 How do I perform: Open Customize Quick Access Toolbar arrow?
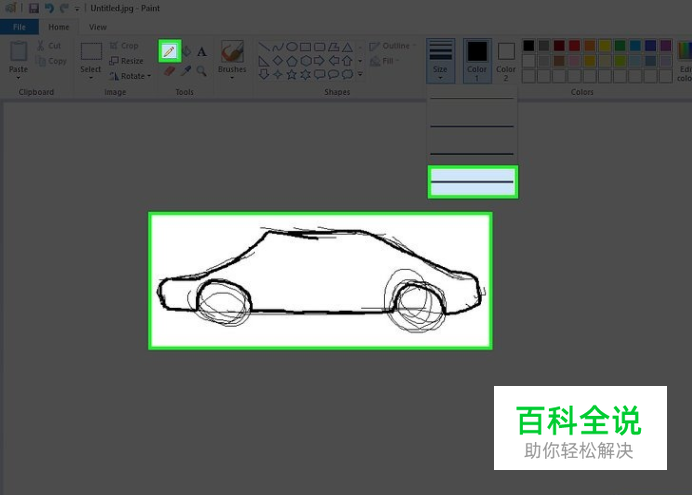pos(77,8)
